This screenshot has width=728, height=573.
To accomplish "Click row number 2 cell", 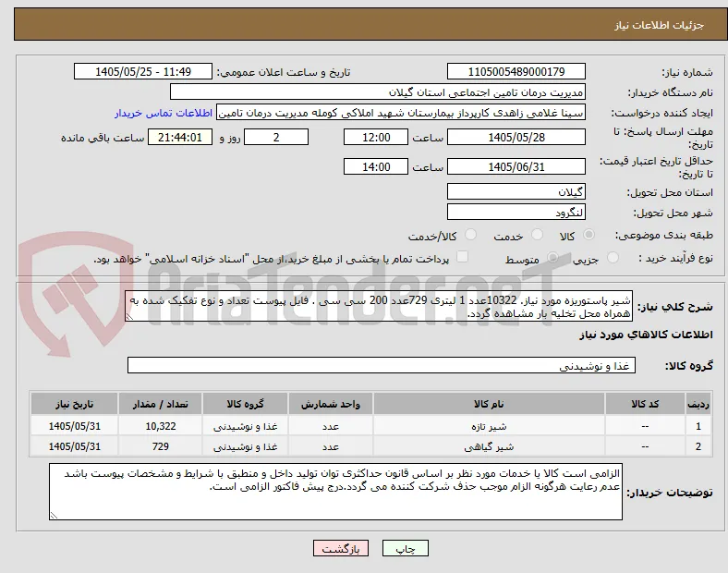I will click(698, 446).
